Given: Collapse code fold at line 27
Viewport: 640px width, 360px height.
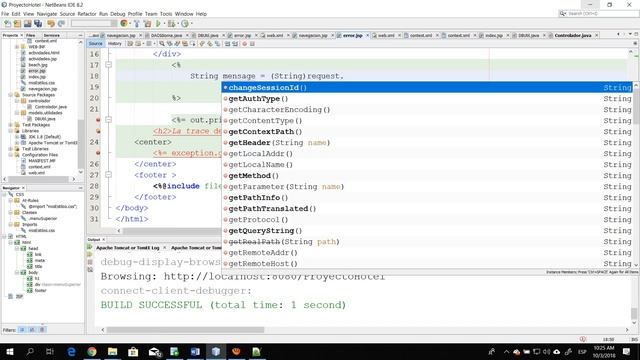Looking at the screenshot, I should pos(109,175).
